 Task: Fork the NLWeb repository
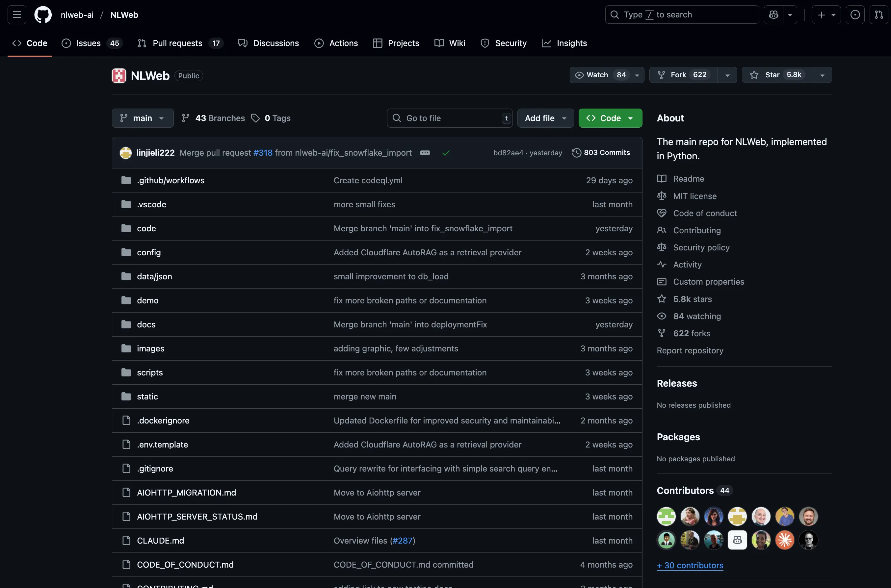[x=683, y=75]
